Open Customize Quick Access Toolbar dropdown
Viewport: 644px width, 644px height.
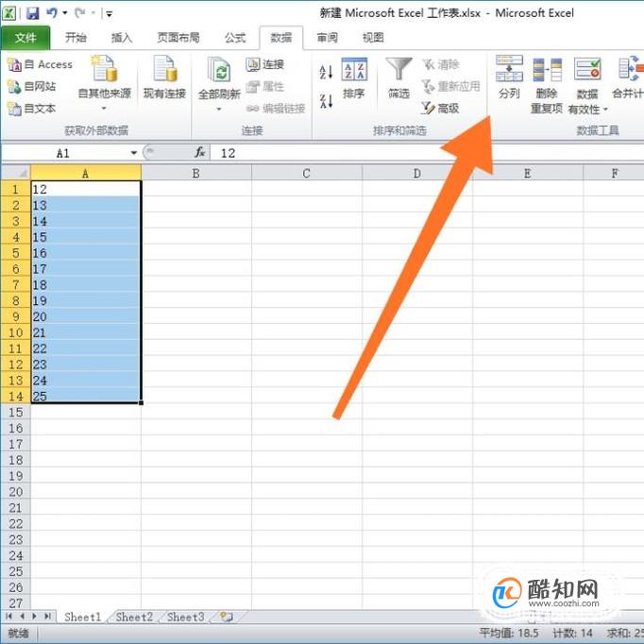tap(109, 14)
